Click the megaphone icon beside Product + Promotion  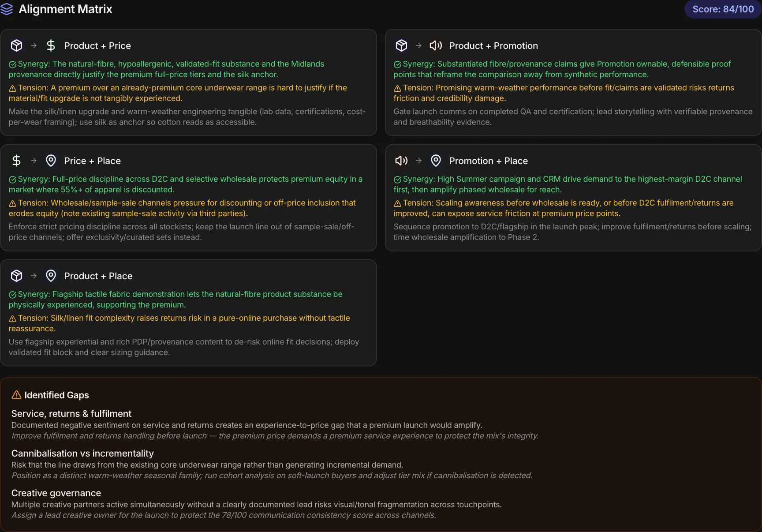[436, 45]
